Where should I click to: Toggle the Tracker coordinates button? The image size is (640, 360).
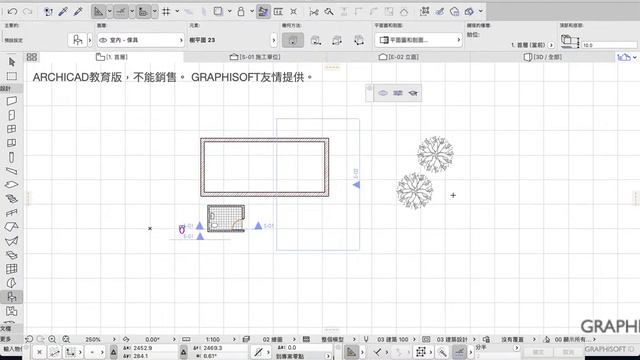pos(143,11)
